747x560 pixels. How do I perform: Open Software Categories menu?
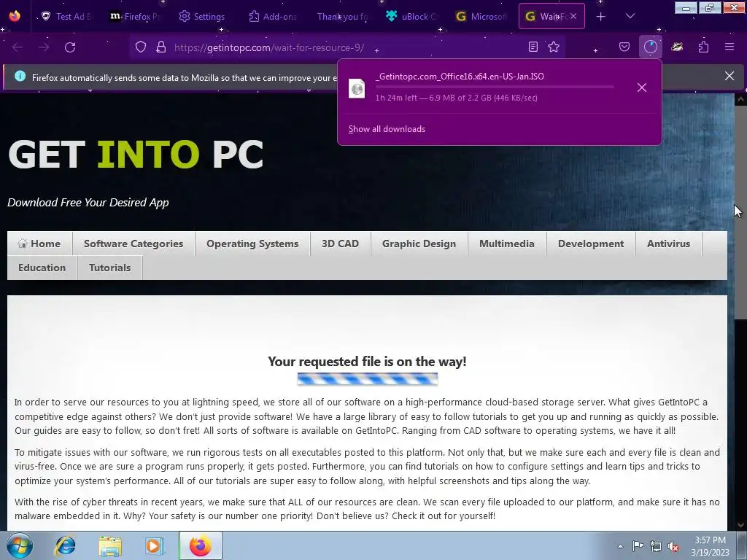(x=133, y=244)
